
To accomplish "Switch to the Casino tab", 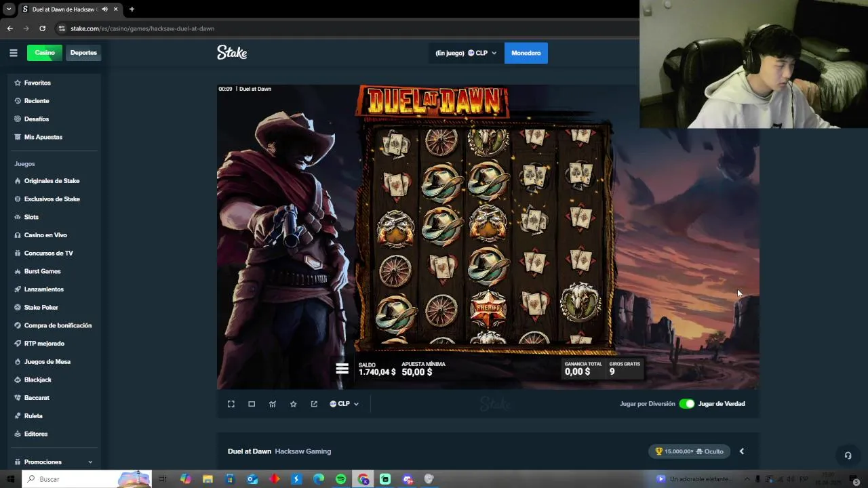I will [x=45, y=53].
